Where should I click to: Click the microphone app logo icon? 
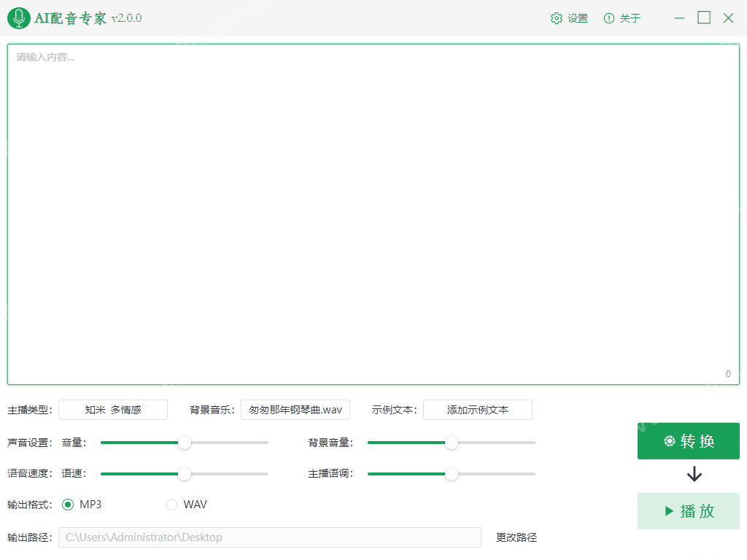pyautogui.click(x=18, y=17)
